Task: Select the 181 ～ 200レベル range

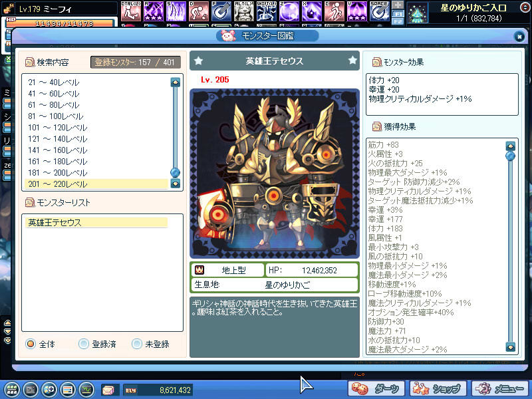Action: (96, 173)
